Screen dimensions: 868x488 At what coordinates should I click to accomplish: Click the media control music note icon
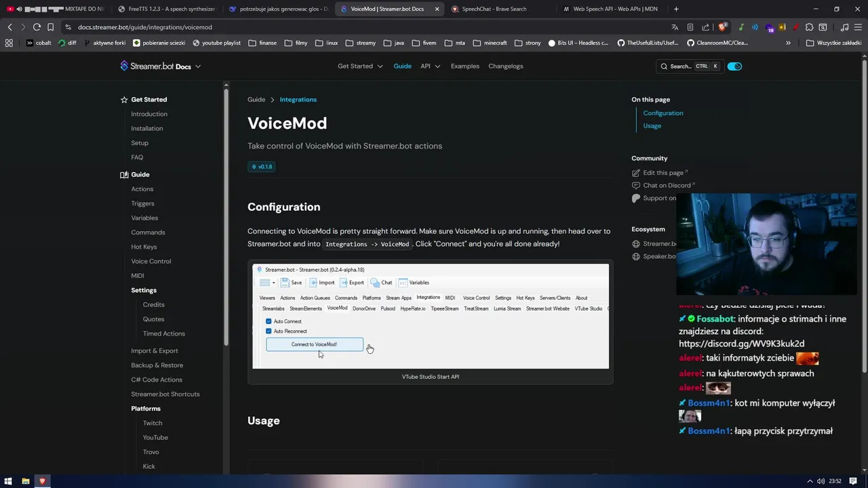pos(844,27)
